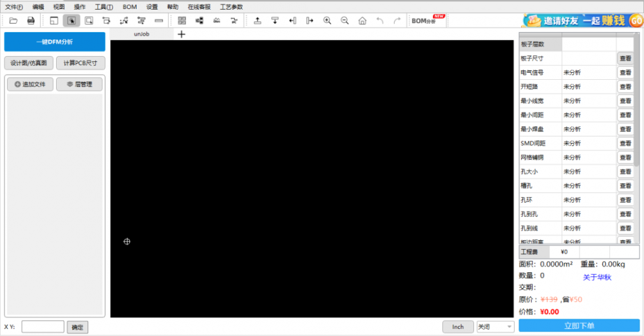Click the net path toolbar icon
The image size is (644, 336).
tap(124, 21)
